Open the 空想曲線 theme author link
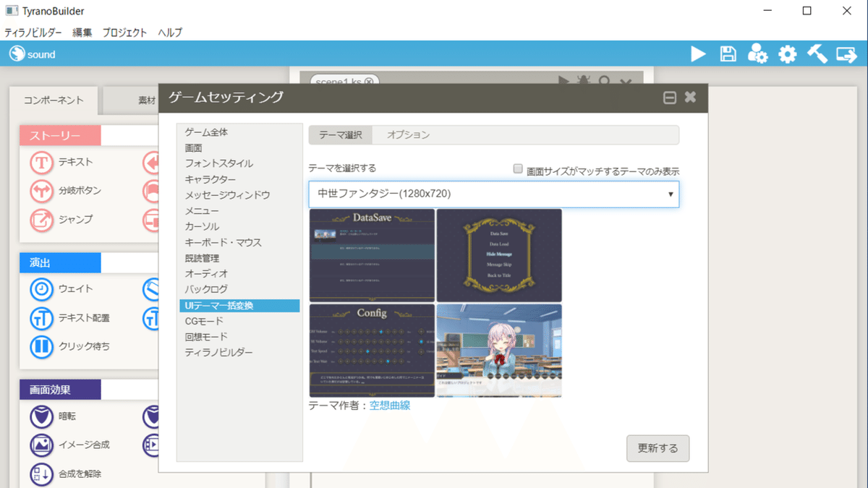 (390, 406)
